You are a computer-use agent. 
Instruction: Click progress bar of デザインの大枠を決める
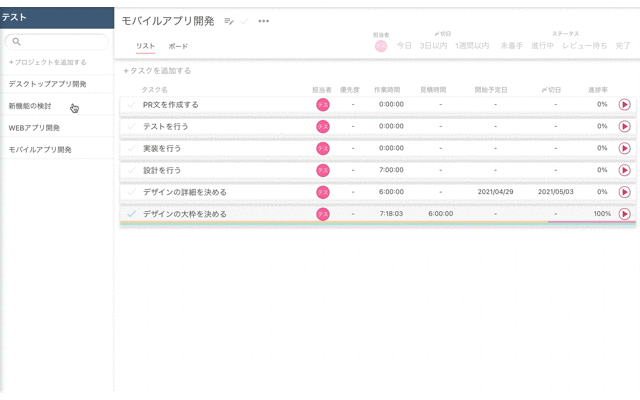[590, 221]
